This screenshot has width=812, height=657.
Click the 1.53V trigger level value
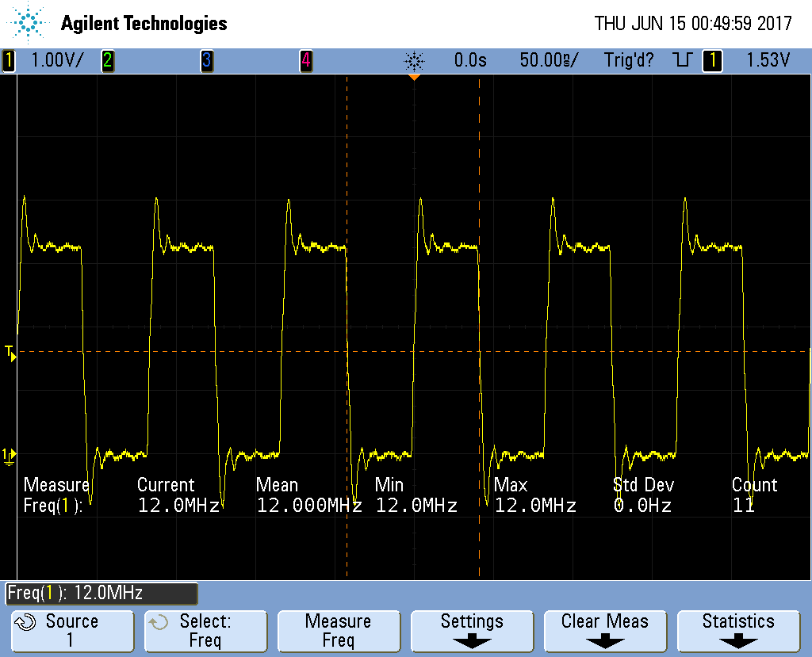(768, 60)
